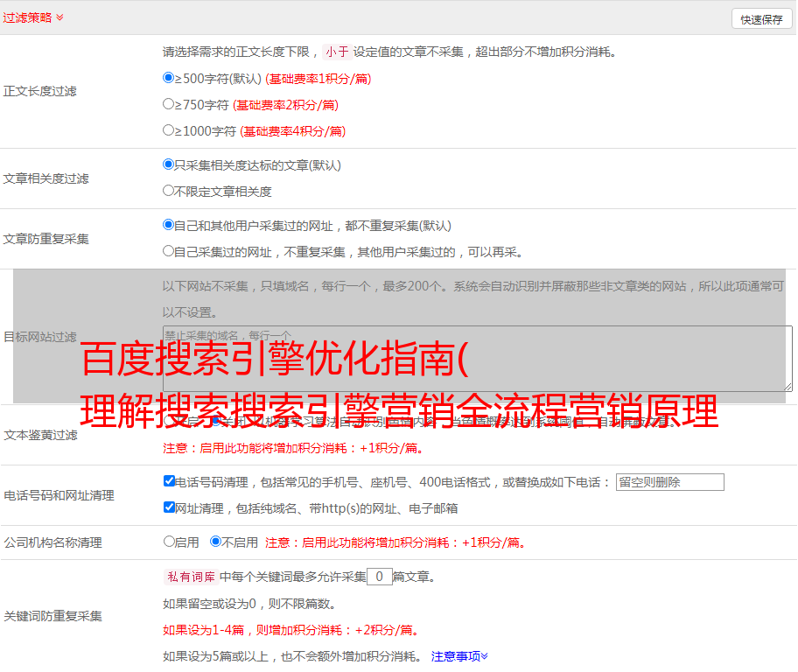Select the ≥750字符 length option
This screenshot has width=798, height=672.
coord(169,104)
